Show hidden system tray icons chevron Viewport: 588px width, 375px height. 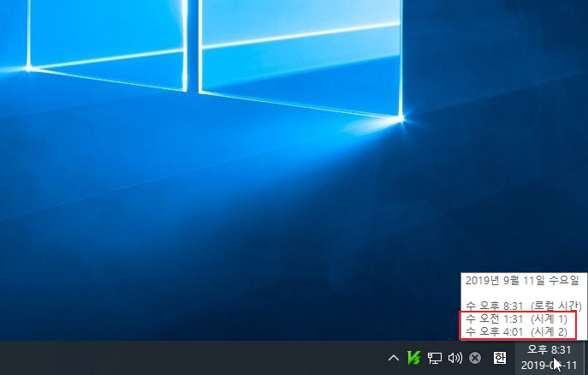click(394, 358)
